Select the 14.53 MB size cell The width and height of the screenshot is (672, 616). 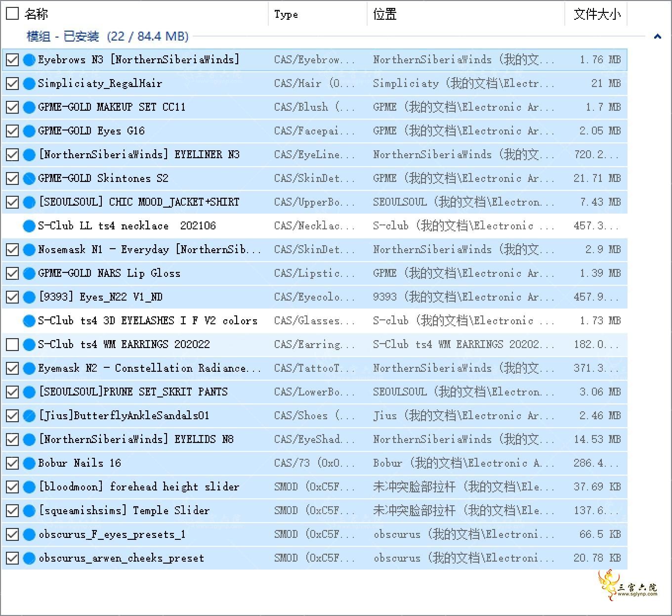coord(597,440)
